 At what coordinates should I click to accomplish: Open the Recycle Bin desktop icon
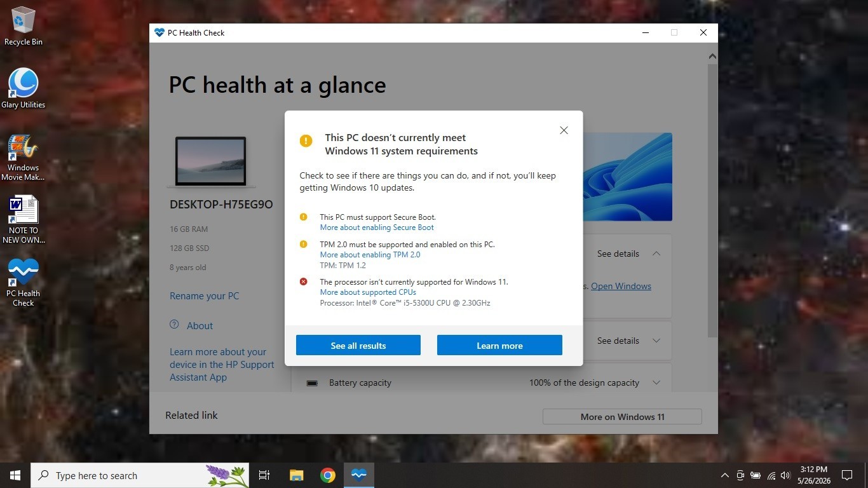click(24, 27)
